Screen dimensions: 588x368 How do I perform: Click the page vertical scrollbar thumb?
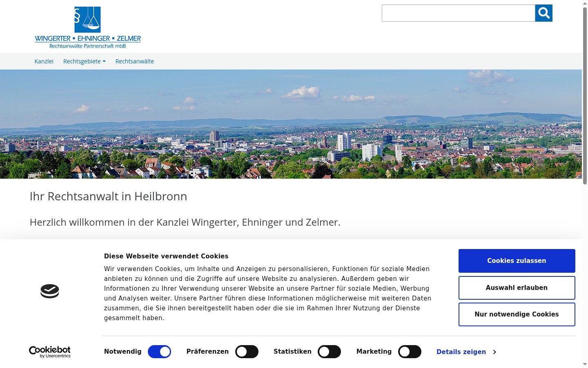[585, 95]
